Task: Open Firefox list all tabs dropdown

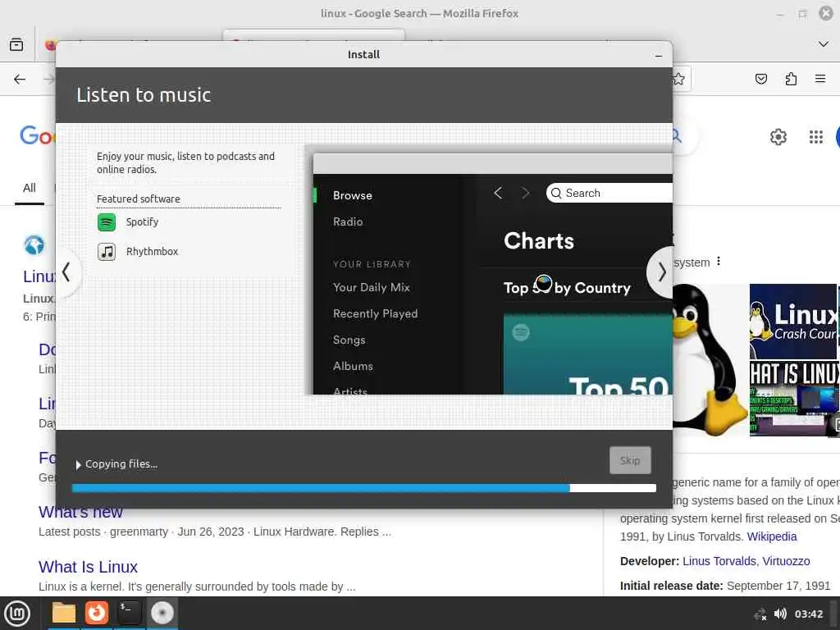Action: pyautogui.click(x=823, y=44)
